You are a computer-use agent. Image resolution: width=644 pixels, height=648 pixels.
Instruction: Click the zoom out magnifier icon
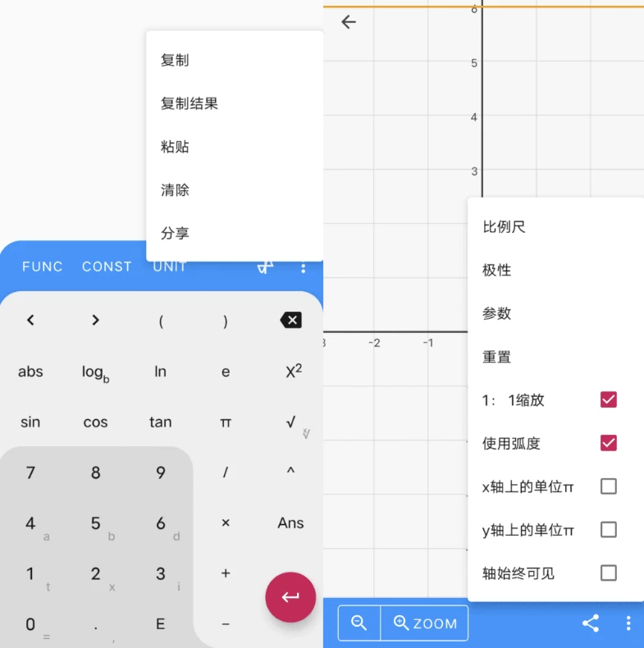[x=359, y=623]
